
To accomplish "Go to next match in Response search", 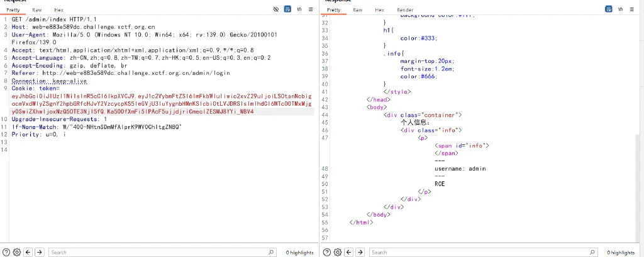I will [x=360, y=252].
